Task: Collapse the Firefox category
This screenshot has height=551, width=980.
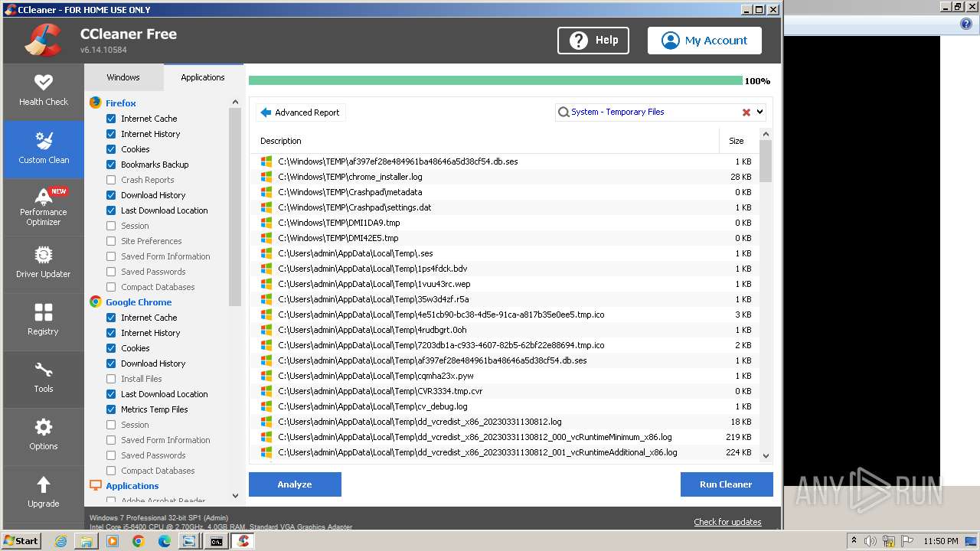Action: pos(121,103)
